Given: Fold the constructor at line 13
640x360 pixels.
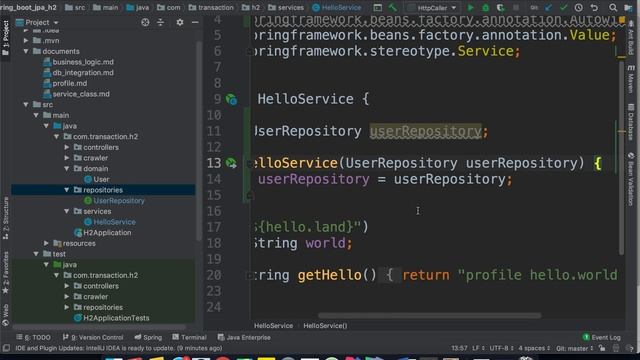Looking at the screenshot, I should pyautogui.click(x=249, y=164).
